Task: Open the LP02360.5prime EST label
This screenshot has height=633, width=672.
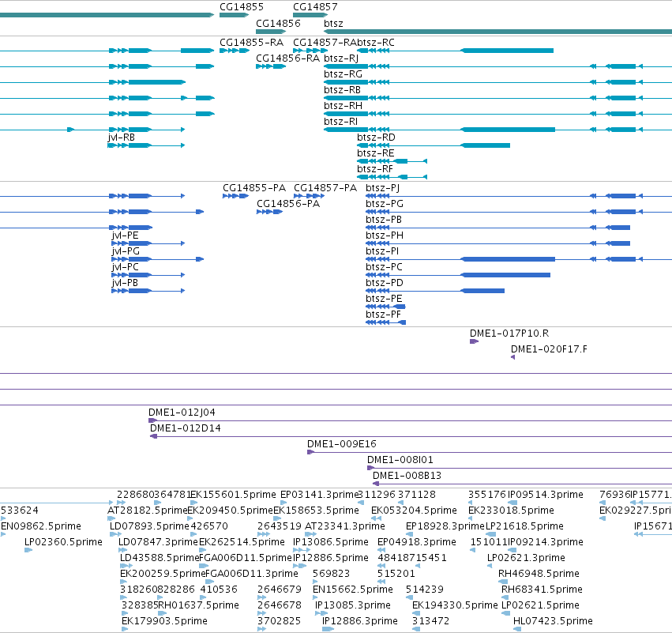Action: point(63,542)
